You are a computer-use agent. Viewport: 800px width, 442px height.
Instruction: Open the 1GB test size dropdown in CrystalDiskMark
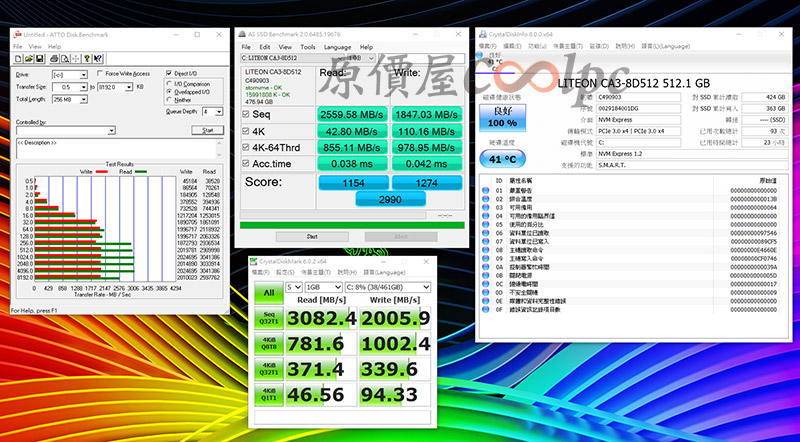(323, 287)
